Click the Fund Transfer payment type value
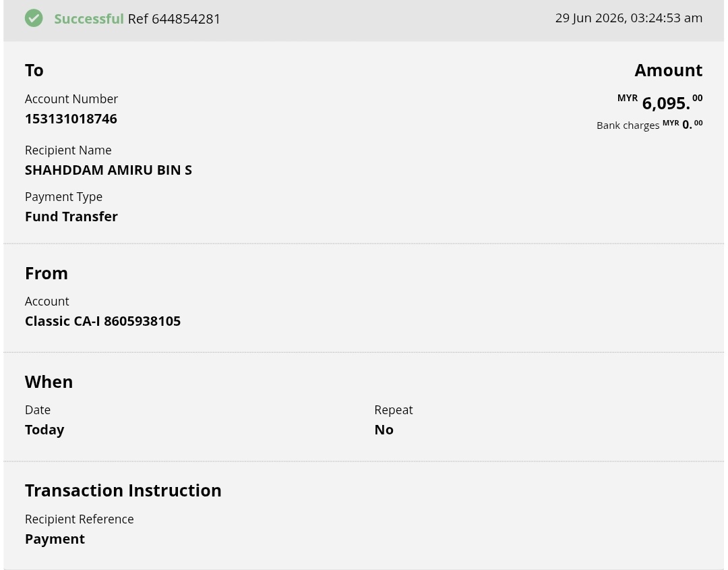 point(71,217)
